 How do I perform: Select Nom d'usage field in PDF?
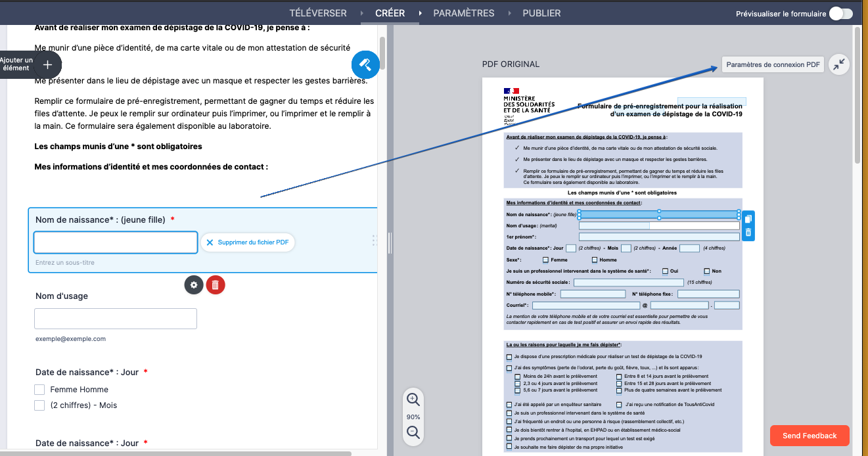(659, 225)
